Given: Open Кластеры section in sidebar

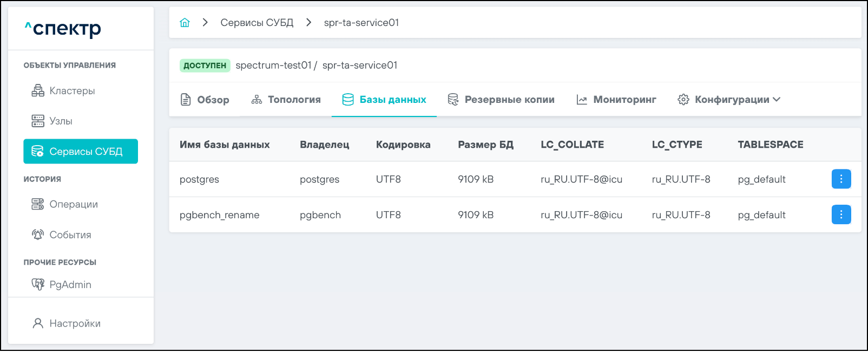Looking at the screenshot, I should coord(71,91).
